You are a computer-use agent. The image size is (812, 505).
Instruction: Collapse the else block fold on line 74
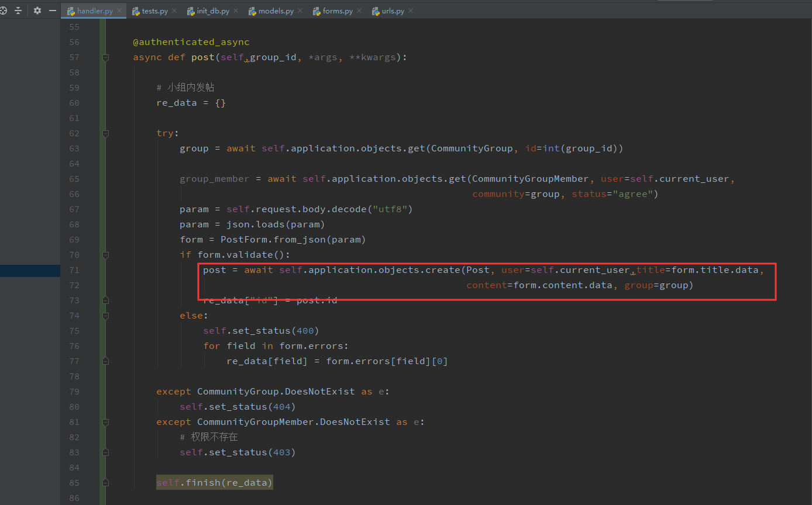(105, 316)
